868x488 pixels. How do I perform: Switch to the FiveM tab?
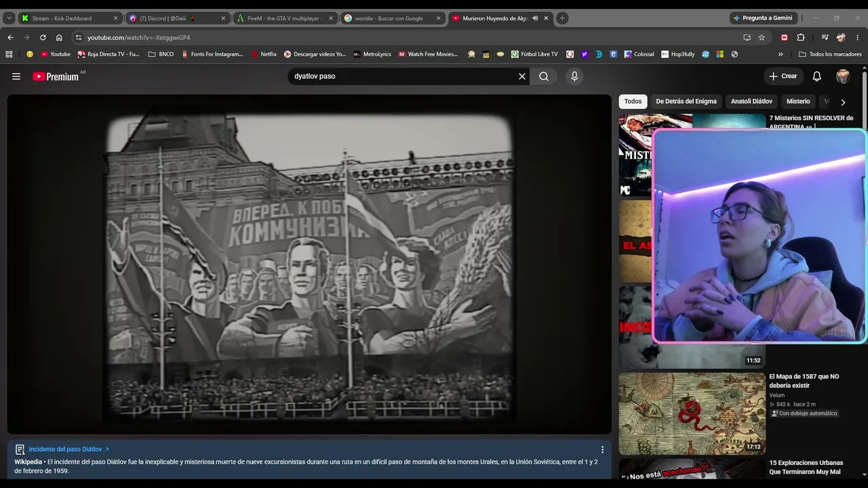click(x=283, y=18)
